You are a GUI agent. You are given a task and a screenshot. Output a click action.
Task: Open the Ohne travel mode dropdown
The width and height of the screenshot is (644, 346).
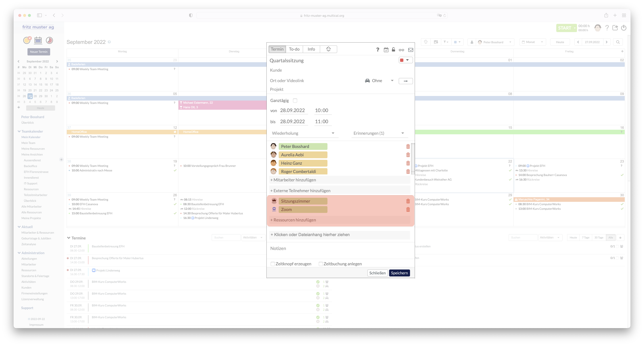point(379,81)
